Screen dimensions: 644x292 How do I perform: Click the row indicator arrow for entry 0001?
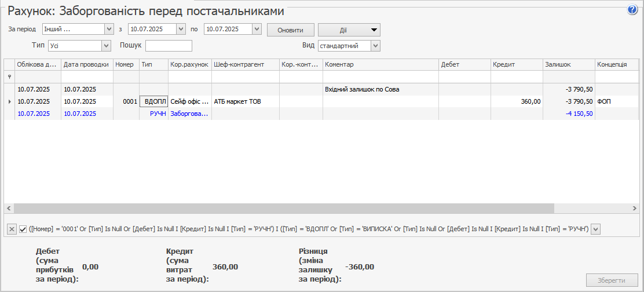click(x=9, y=101)
